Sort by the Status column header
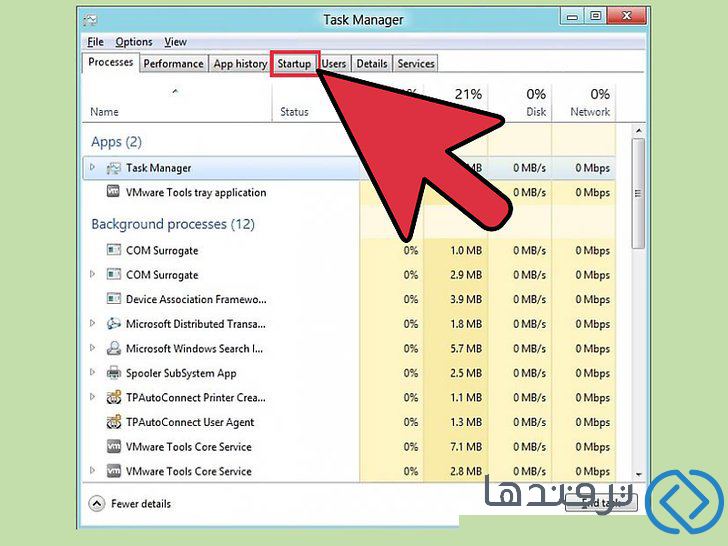Screen dimensions: 728x546 tap(294, 112)
